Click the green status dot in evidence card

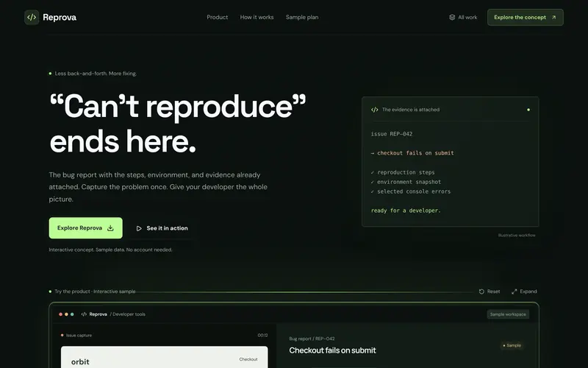[528, 110]
